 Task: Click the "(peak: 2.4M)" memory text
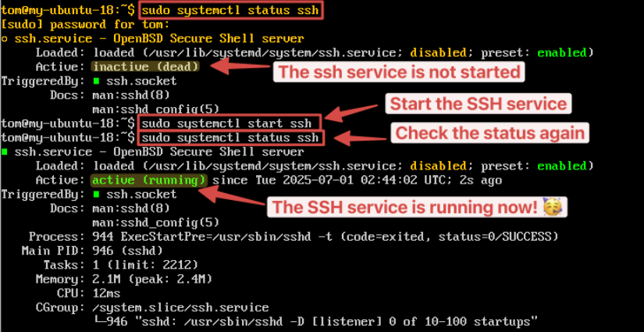170,280
